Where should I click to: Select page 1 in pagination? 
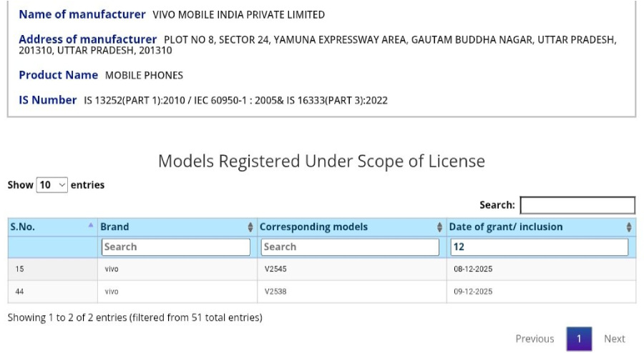[x=579, y=339]
